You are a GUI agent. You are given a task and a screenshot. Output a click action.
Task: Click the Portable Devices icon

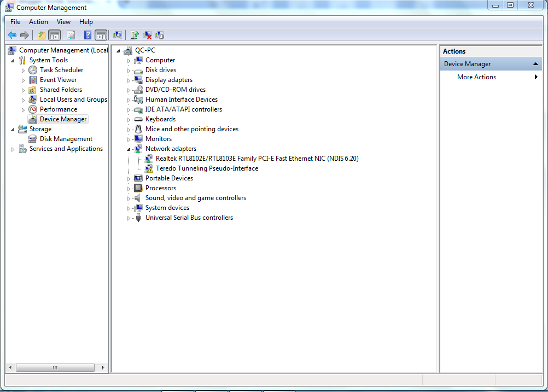click(138, 178)
